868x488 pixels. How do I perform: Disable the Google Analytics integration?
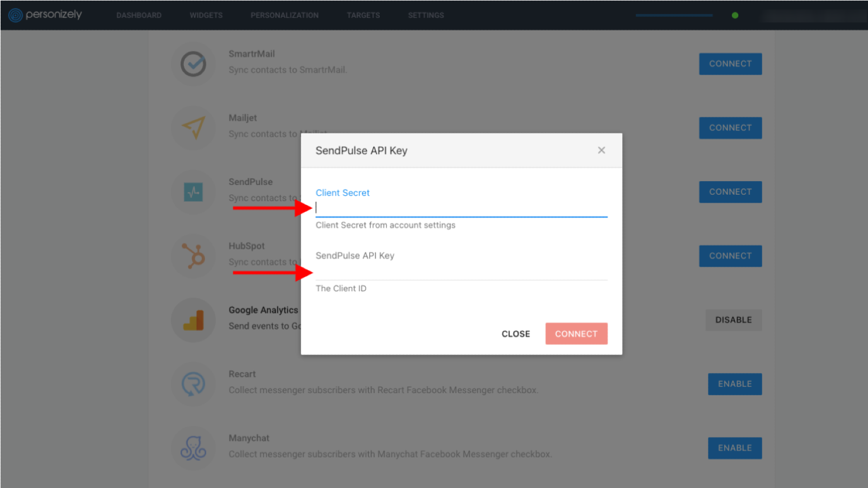[x=733, y=320]
